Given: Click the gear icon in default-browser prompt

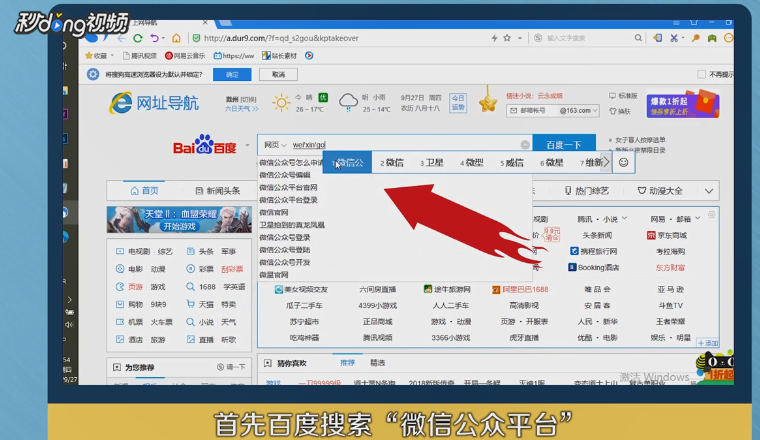Looking at the screenshot, I should tap(93, 75).
